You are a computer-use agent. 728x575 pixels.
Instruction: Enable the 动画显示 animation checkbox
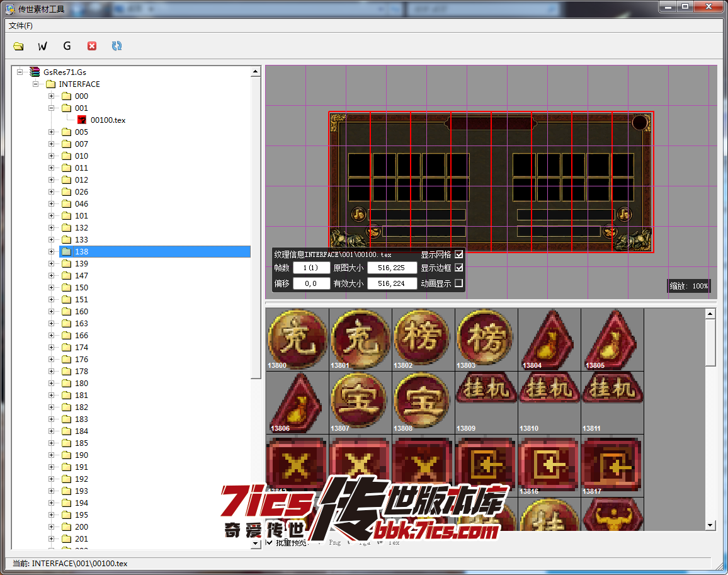tap(458, 283)
